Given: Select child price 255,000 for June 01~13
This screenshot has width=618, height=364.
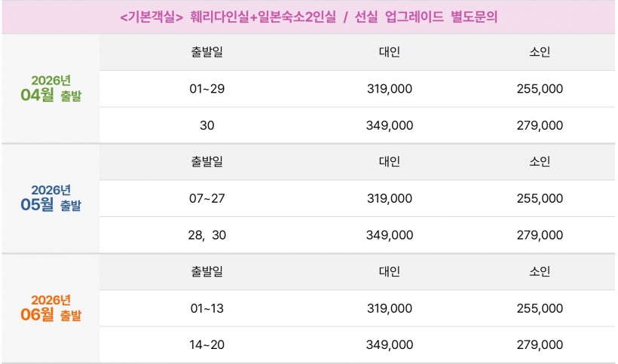Looking at the screenshot, I should point(540,308).
